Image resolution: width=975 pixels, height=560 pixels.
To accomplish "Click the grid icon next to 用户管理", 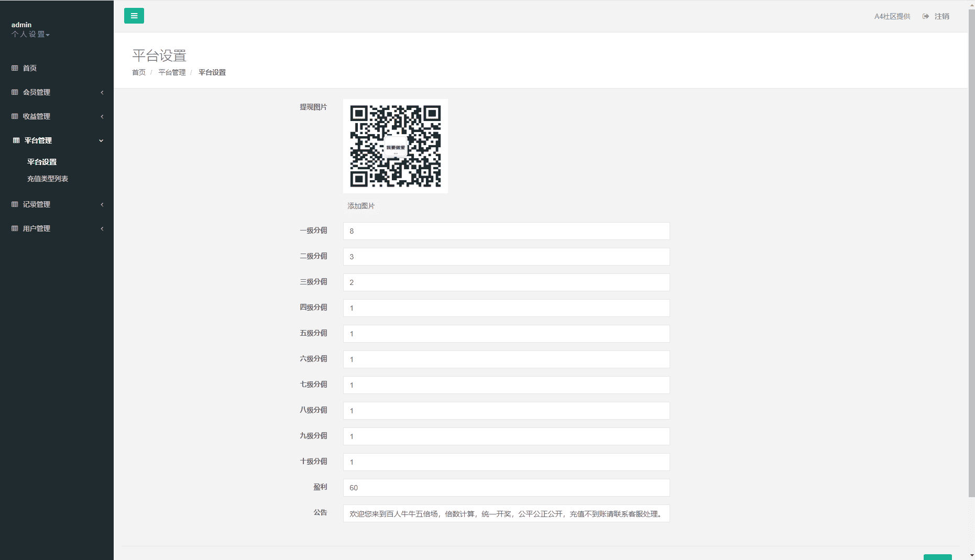I will 15,228.
